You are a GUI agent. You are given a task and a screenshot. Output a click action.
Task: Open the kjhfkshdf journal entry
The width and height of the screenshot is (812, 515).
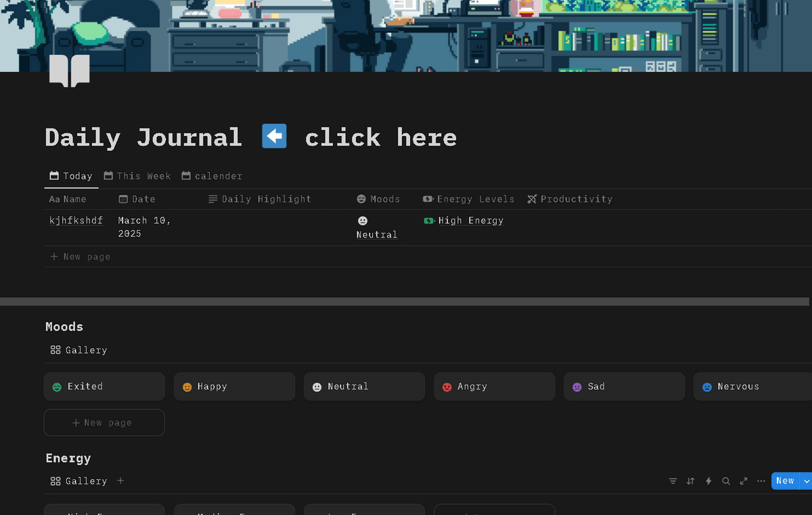coord(76,220)
